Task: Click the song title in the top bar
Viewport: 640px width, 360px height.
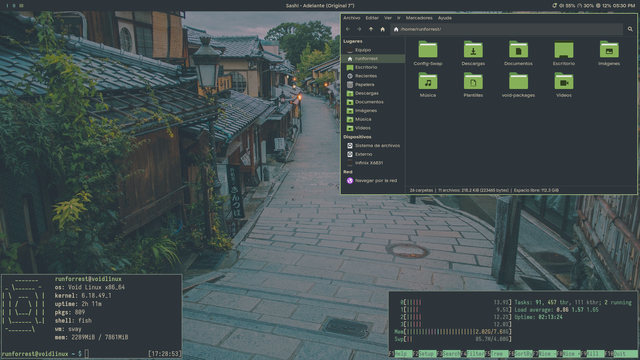Action: [320, 6]
